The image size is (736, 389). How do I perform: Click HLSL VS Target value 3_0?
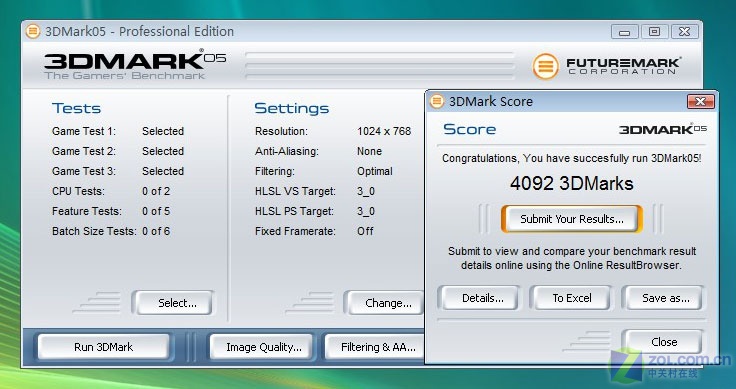[366, 191]
